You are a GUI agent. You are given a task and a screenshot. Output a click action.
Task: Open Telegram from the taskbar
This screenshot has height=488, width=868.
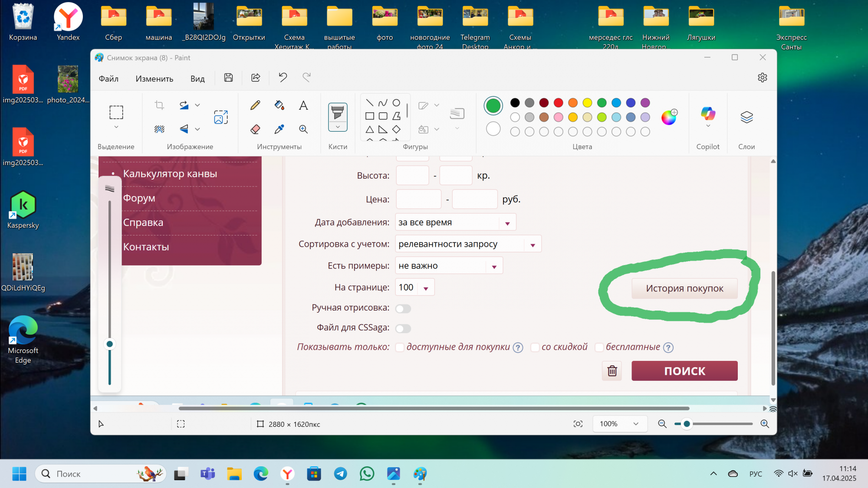(340, 474)
